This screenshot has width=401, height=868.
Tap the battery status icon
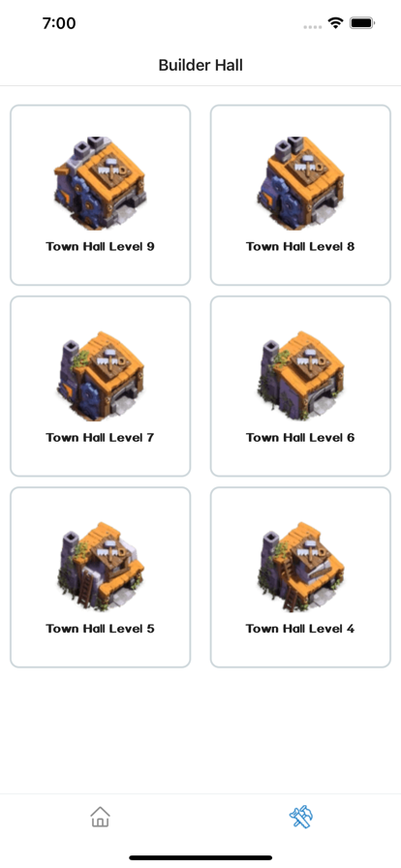tap(363, 23)
